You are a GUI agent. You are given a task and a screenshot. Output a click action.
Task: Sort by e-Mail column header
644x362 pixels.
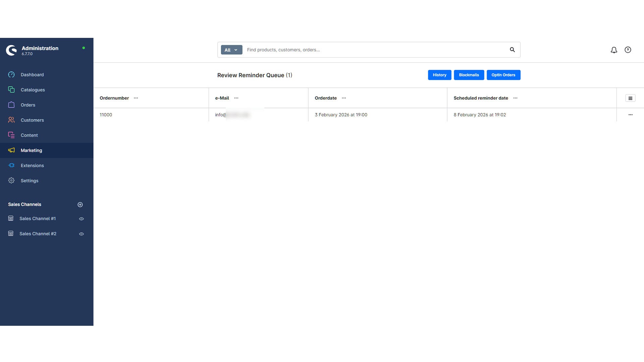(222, 98)
